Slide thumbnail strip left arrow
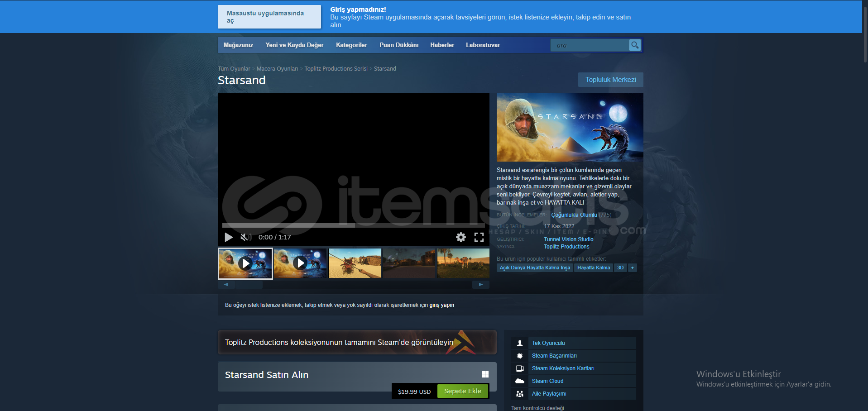The width and height of the screenshot is (868, 411). [x=226, y=285]
